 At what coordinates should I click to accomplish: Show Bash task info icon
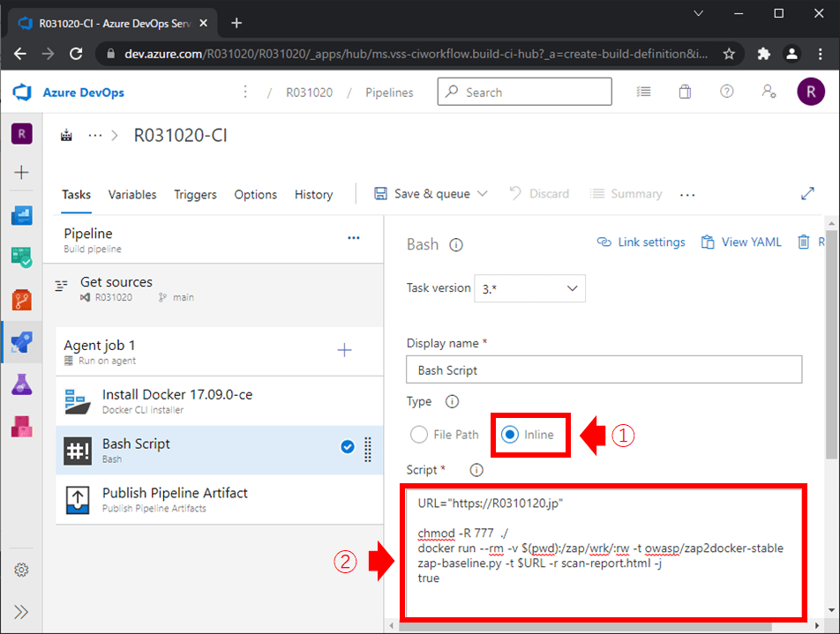coord(456,245)
